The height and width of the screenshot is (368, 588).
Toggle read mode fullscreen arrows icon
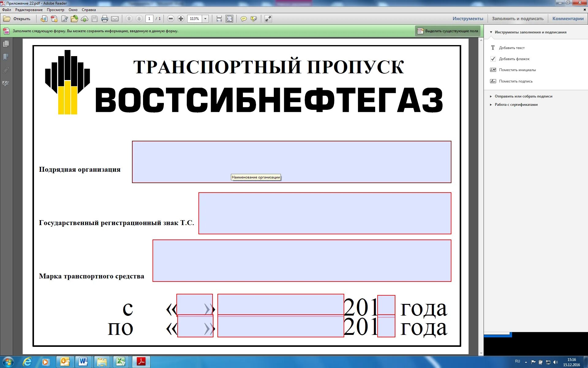click(x=268, y=19)
